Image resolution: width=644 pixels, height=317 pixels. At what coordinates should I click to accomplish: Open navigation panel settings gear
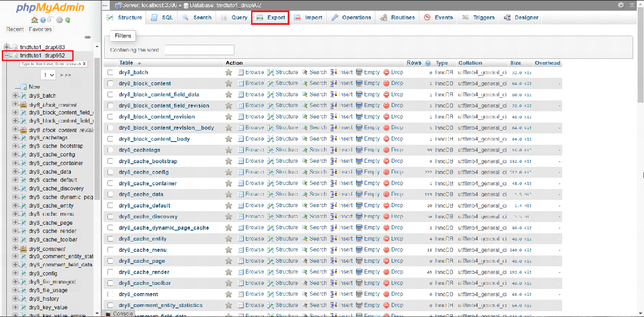tap(59, 20)
